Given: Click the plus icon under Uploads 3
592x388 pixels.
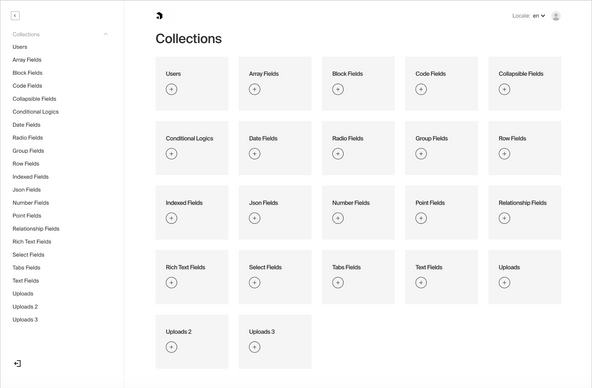Looking at the screenshot, I should pos(254,347).
